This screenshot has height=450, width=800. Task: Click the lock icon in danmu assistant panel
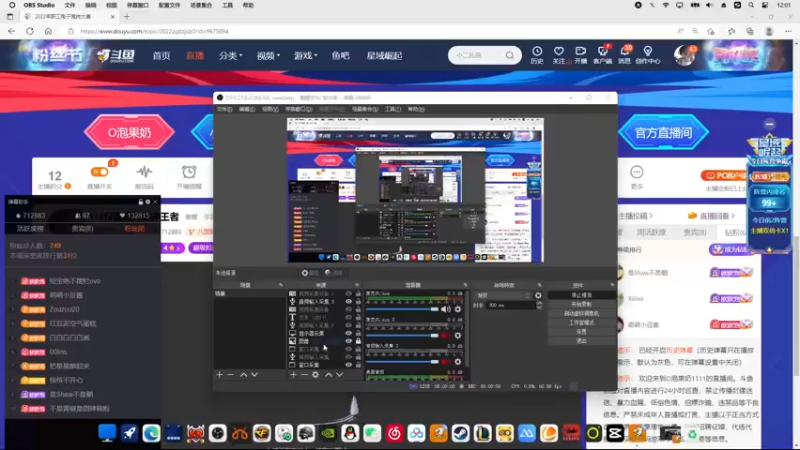pyautogui.click(x=141, y=202)
